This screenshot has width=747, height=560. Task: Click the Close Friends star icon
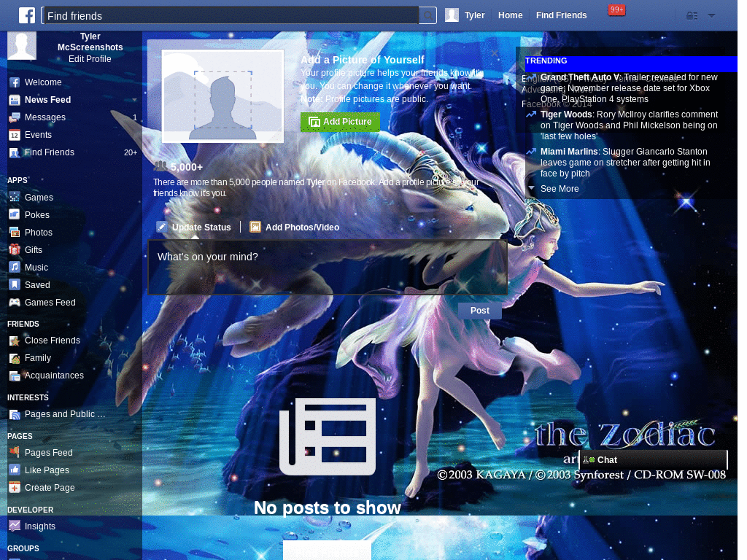pyautogui.click(x=15, y=341)
